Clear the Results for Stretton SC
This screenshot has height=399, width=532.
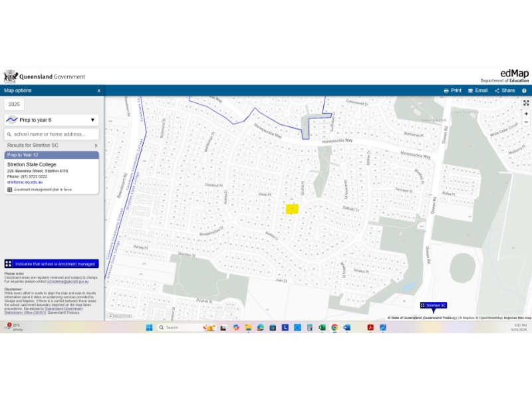96,145
